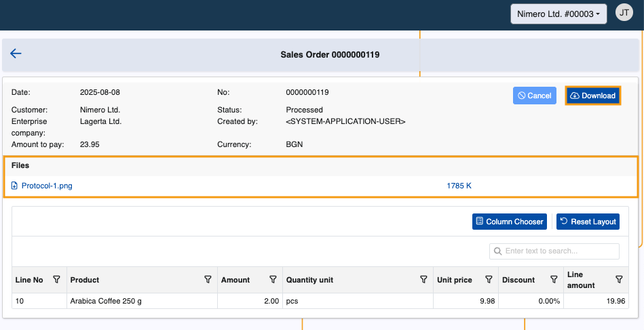Click the Amount column filter icon
This screenshot has height=330, width=644.
[x=273, y=280]
